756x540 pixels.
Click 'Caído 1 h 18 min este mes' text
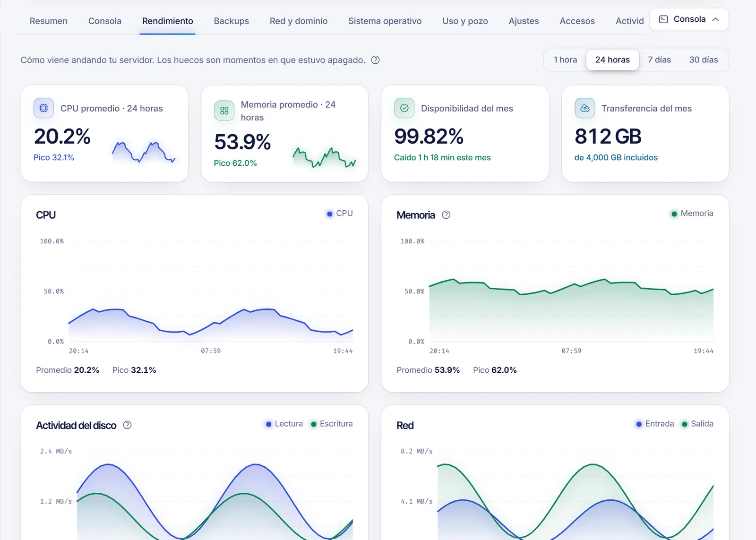coord(442,158)
